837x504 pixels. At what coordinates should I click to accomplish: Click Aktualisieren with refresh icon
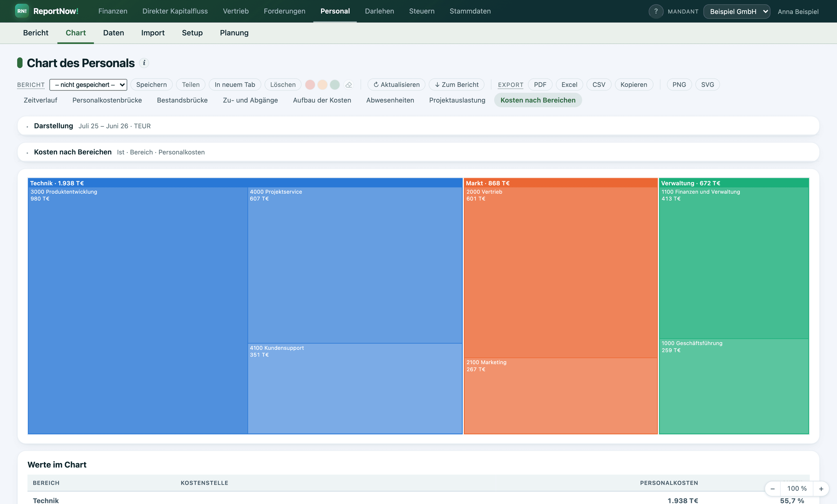(396, 85)
